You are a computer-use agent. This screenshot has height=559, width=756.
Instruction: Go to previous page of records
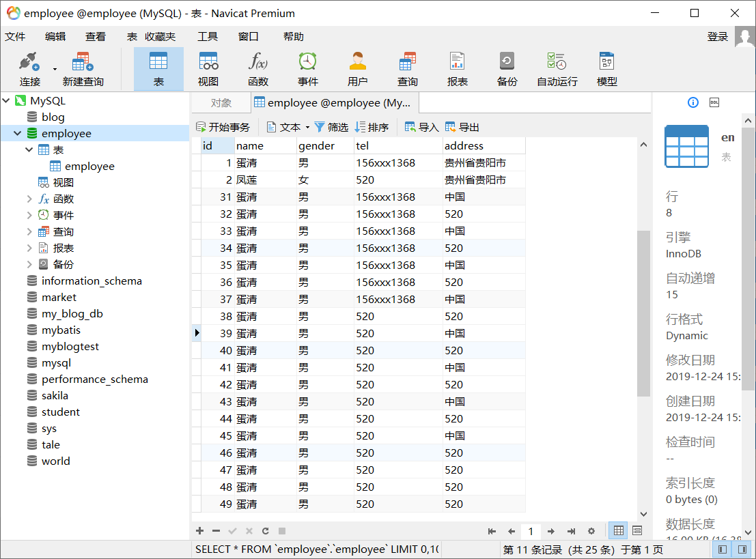click(x=512, y=531)
